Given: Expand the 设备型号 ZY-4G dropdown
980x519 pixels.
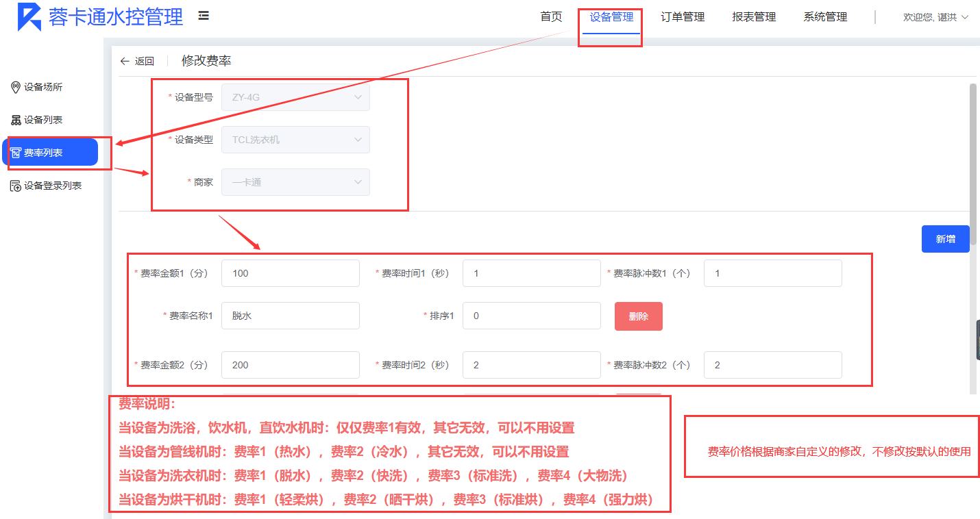Looking at the screenshot, I should 357,97.
